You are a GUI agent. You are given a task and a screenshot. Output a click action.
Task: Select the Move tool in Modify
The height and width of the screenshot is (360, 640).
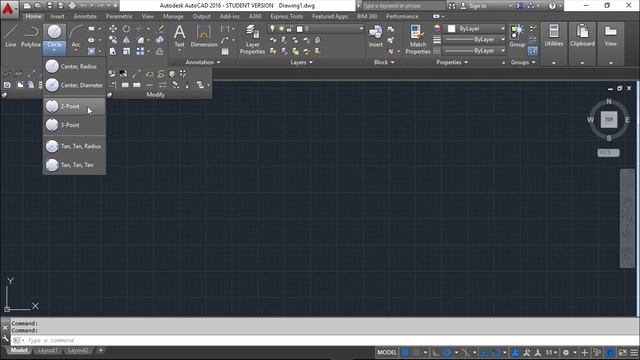tap(113, 29)
